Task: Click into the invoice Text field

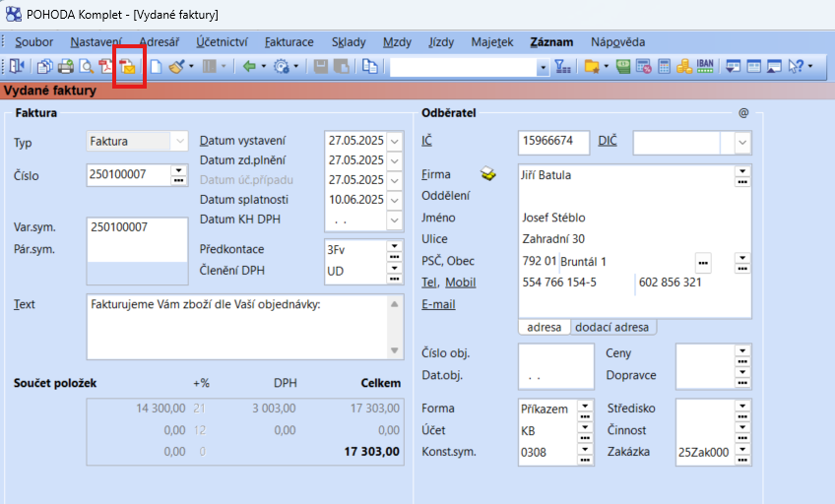Action: [236, 325]
